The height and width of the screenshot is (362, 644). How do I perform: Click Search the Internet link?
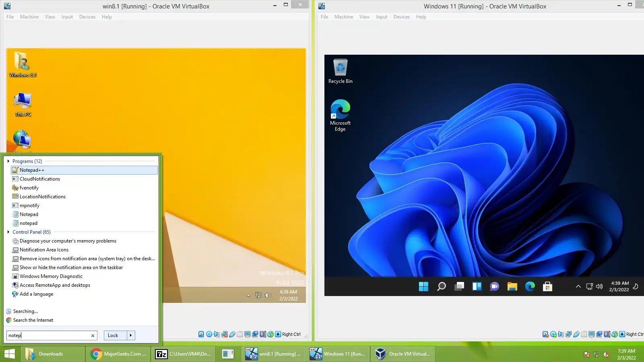(33, 320)
